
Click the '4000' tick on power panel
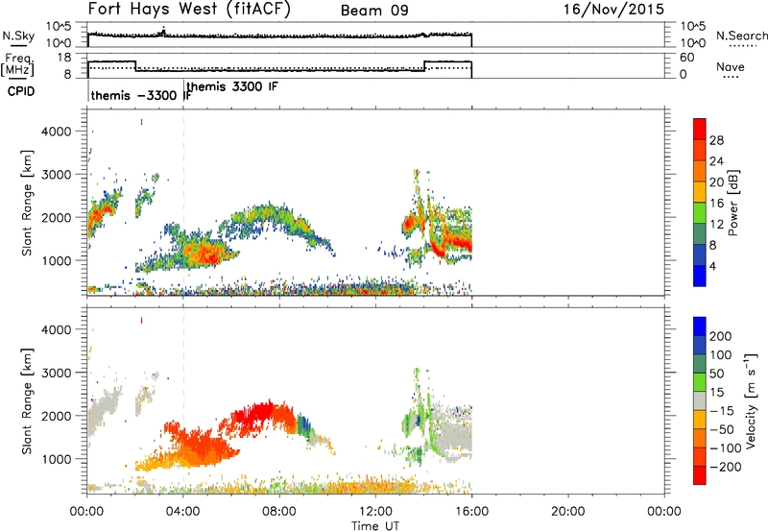56,132
